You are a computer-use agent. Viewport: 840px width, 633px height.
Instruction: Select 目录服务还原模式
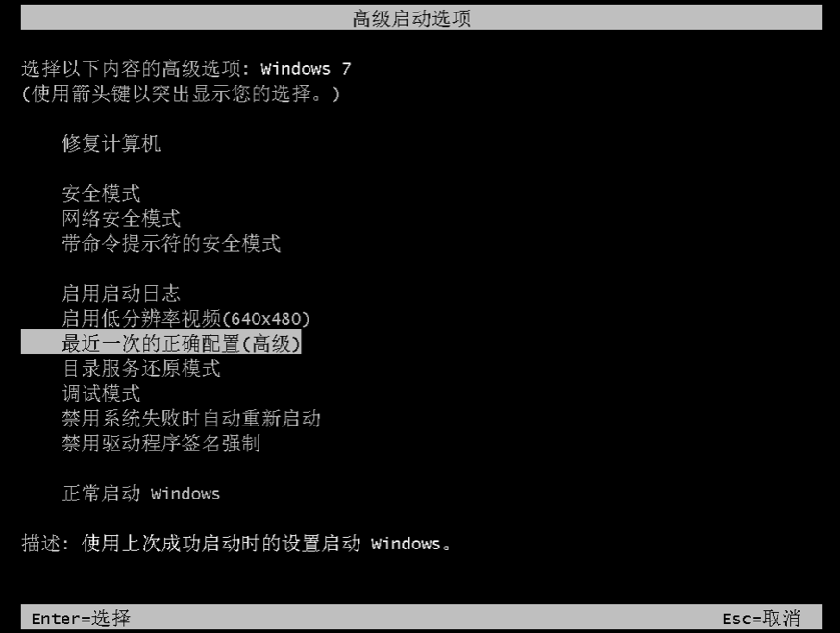point(141,368)
